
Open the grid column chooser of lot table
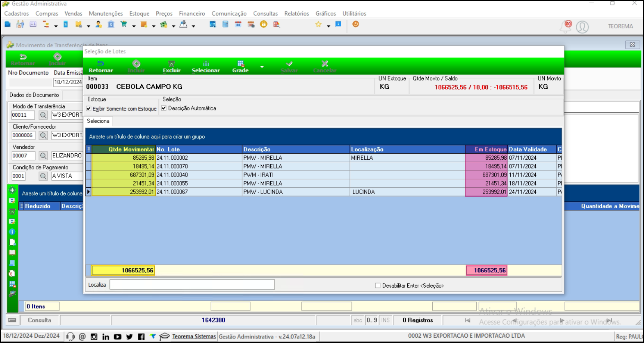[88, 149]
